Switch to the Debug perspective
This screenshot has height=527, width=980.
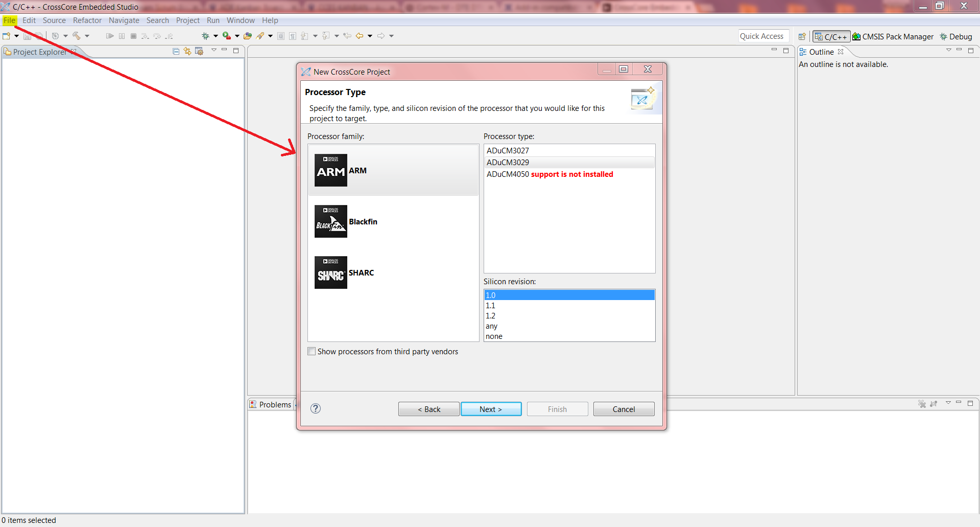(955, 36)
